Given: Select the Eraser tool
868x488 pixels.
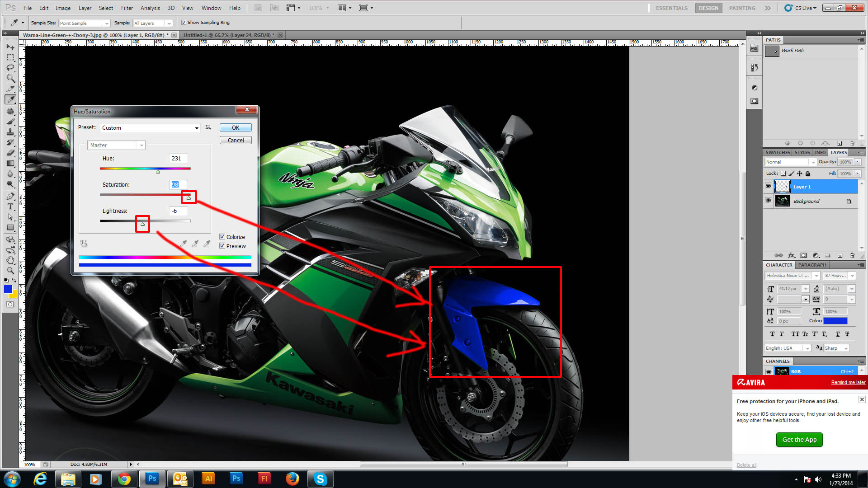Looking at the screenshot, I should coord(10,153).
